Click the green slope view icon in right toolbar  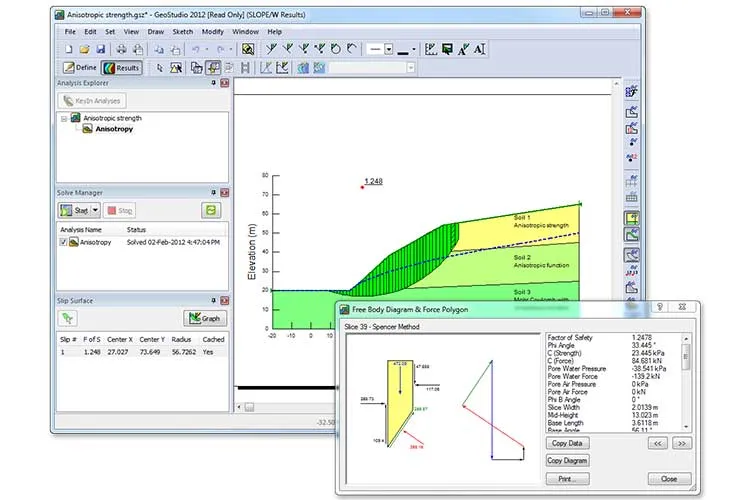(632, 234)
